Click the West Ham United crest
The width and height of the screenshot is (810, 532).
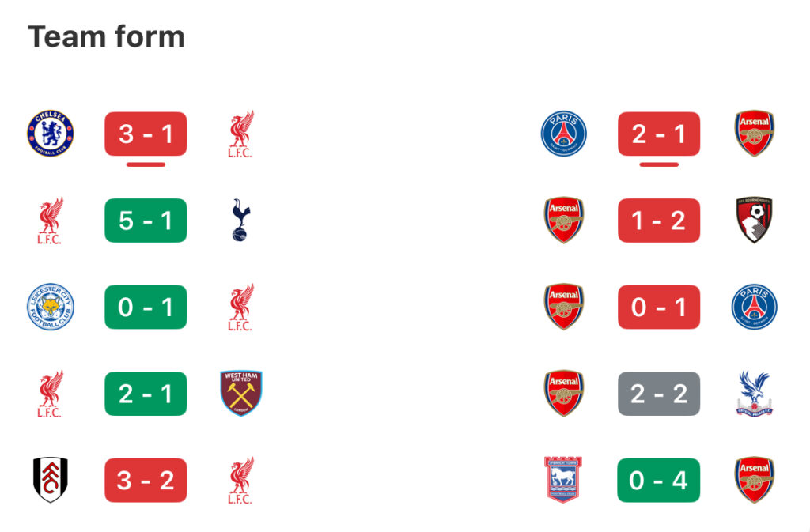241,393
